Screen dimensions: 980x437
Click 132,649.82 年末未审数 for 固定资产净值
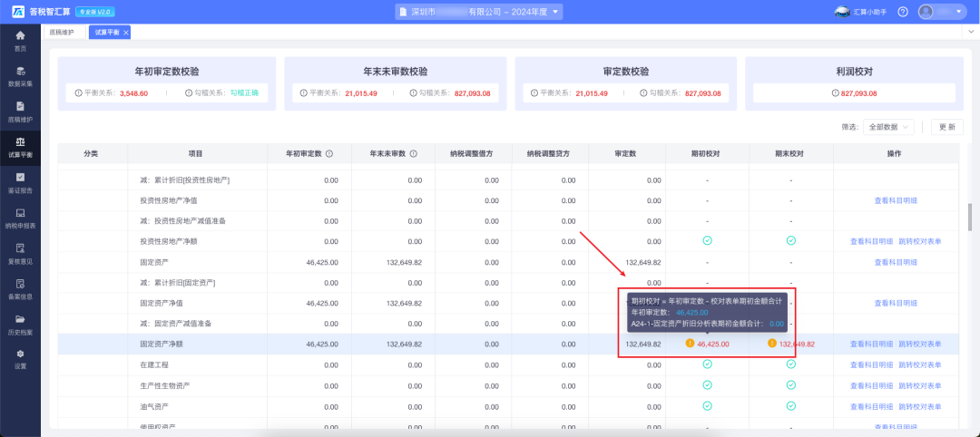pos(405,303)
